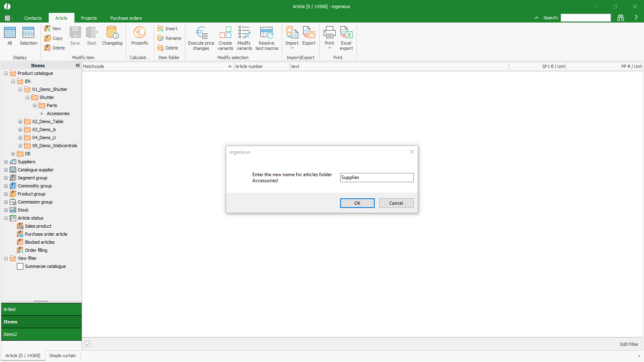The width and height of the screenshot is (644, 362).
Task: Click Execute price changes icon
Action: (201, 33)
